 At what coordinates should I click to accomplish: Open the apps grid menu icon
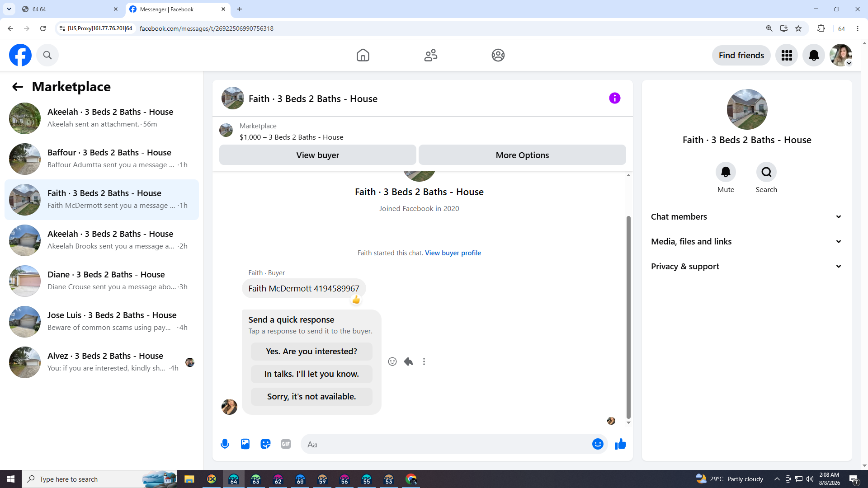[x=787, y=55]
